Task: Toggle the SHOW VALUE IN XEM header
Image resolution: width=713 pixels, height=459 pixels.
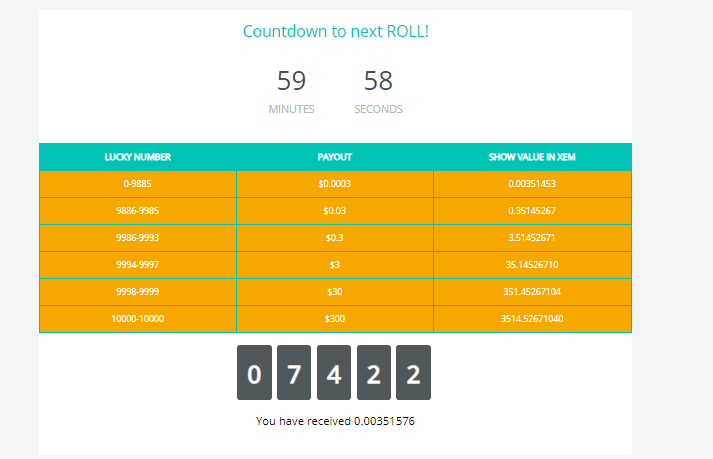Action: pos(531,157)
